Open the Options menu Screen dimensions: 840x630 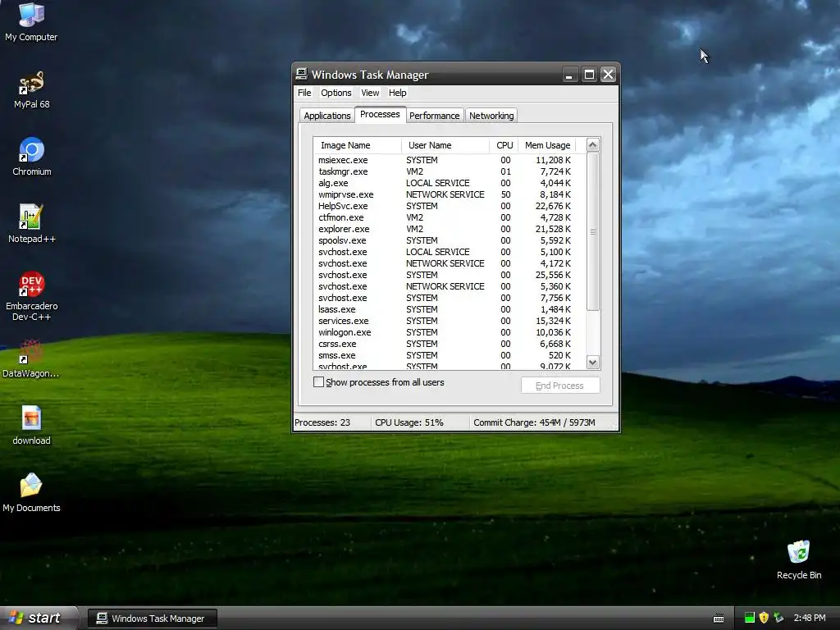[x=336, y=93]
